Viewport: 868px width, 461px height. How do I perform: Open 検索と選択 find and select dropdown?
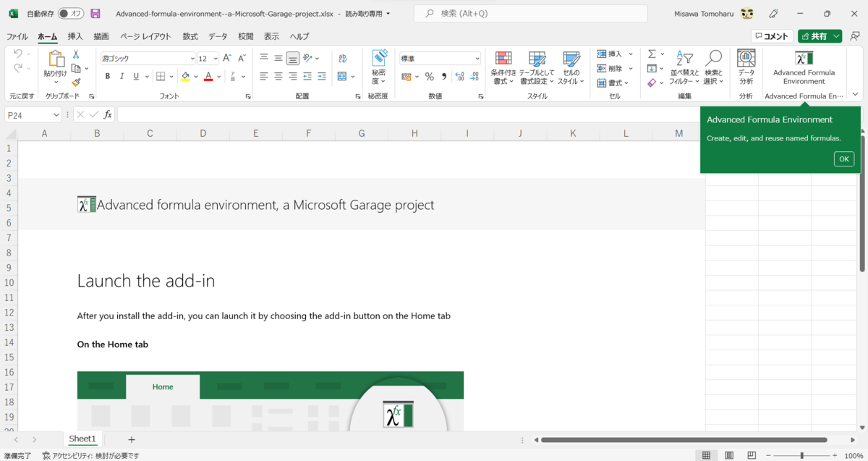(713, 67)
